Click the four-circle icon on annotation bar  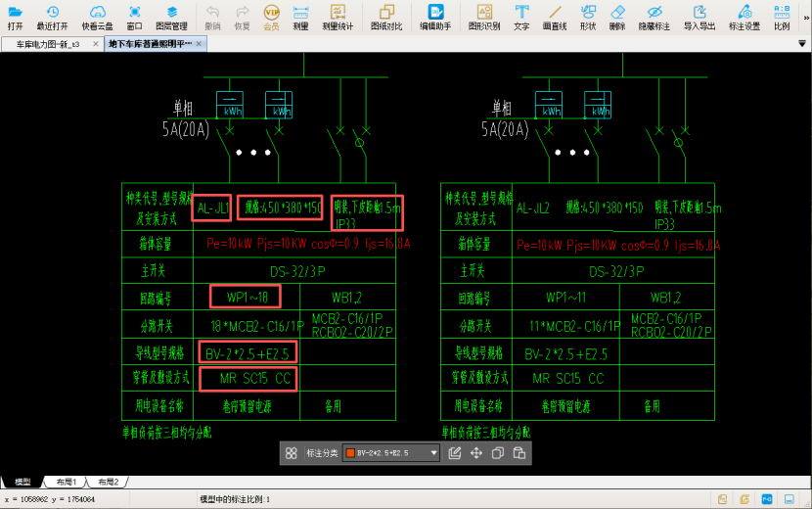coord(291,453)
